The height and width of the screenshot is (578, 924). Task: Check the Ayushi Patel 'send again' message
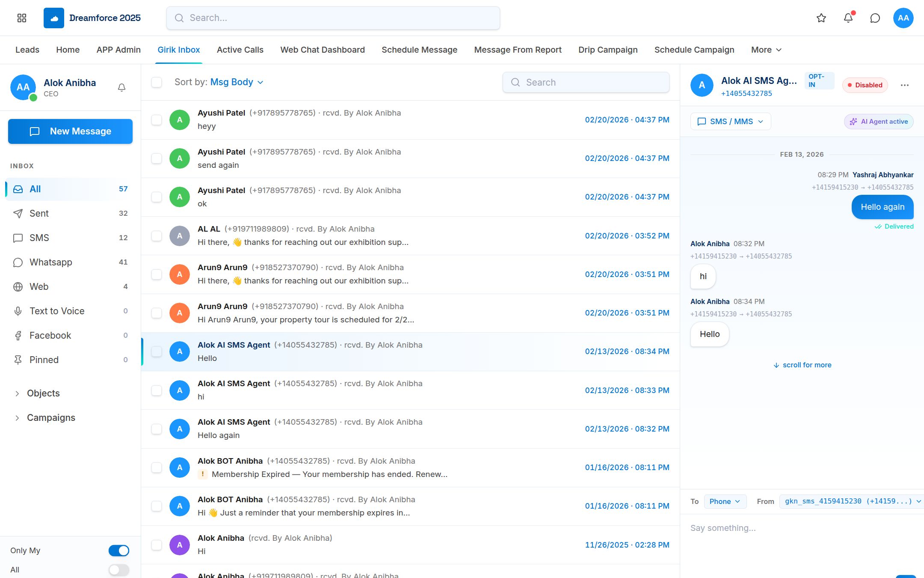[x=157, y=158]
